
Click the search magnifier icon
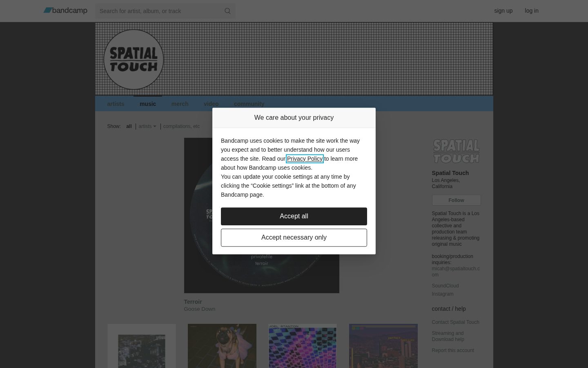tap(227, 11)
